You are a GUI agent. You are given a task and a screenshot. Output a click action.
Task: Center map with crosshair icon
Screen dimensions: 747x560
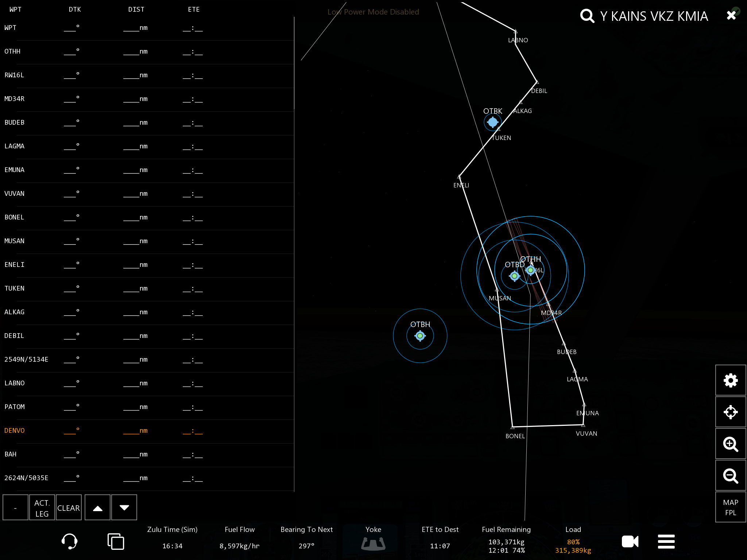pyautogui.click(x=730, y=412)
